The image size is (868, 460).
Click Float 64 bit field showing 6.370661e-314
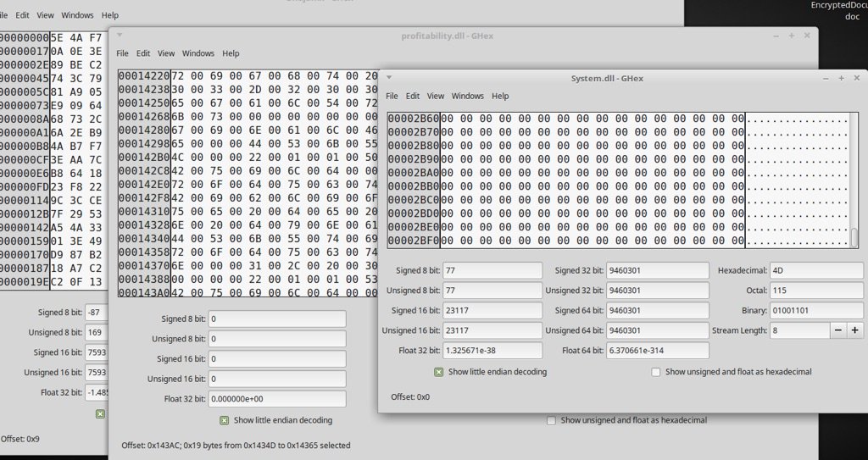point(658,351)
